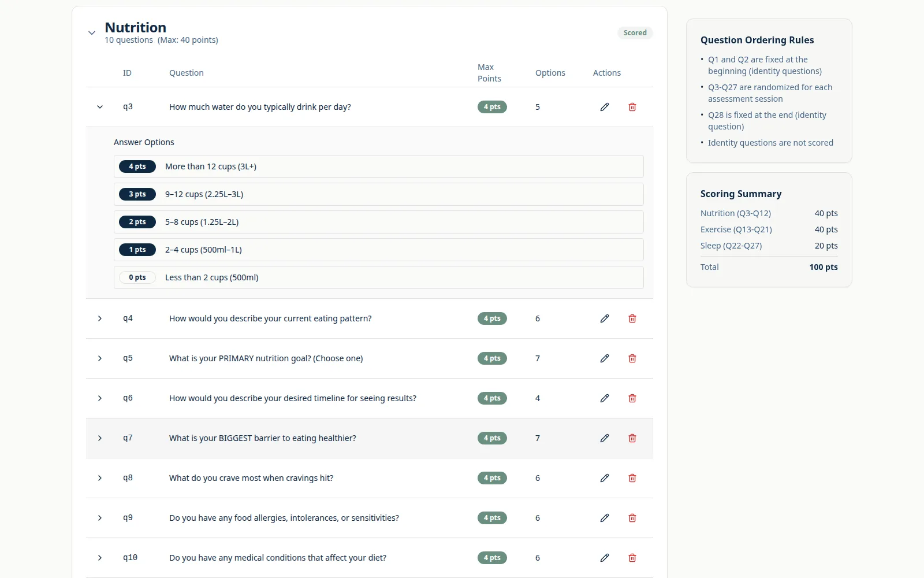Edit q8 cravings question
Image resolution: width=924 pixels, height=578 pixels.
[605, 478]
